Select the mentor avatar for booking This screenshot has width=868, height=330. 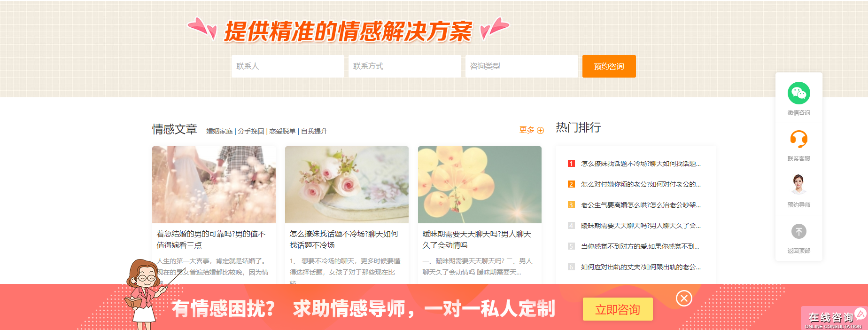(798, 184)
